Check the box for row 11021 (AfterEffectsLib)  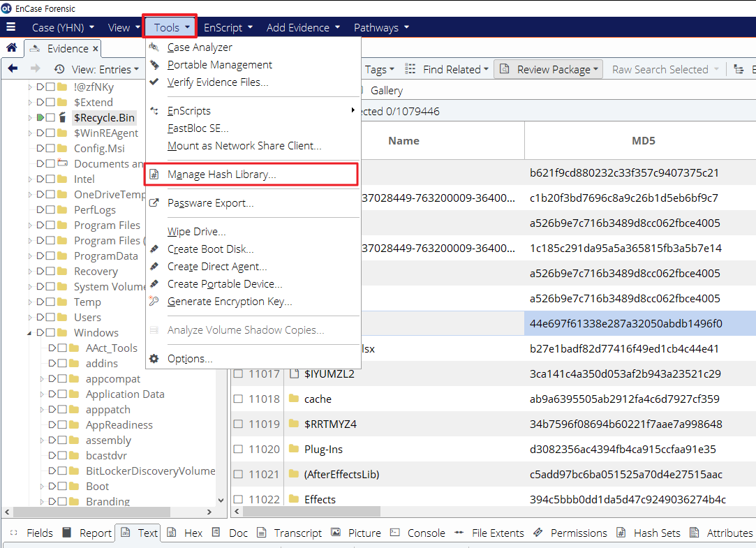[238, 474]
